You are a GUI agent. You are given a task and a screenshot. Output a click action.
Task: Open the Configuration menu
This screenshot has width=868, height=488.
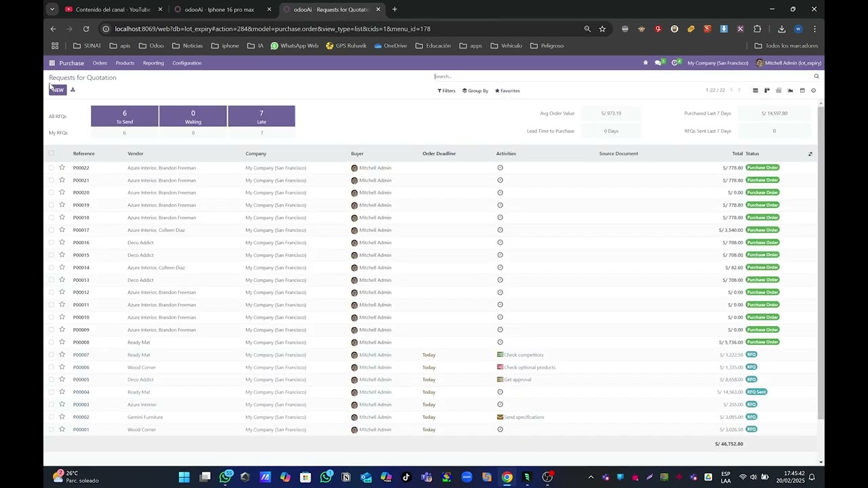click(186, 63)
